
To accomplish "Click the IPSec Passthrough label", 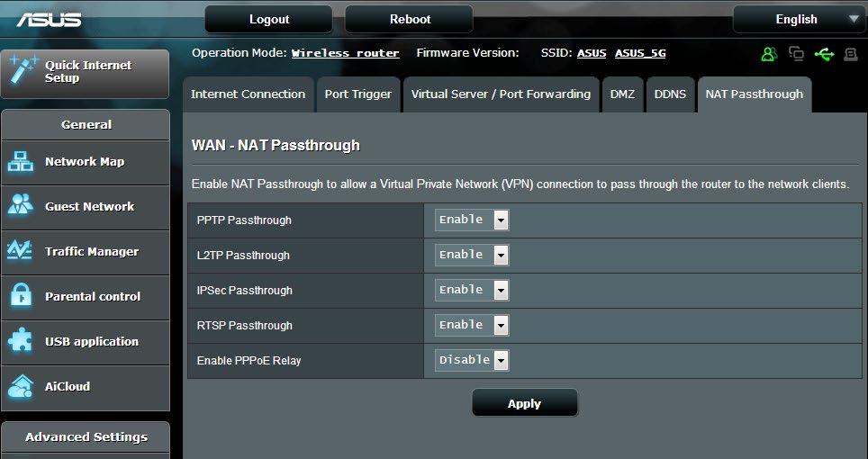I will [245, 291].
